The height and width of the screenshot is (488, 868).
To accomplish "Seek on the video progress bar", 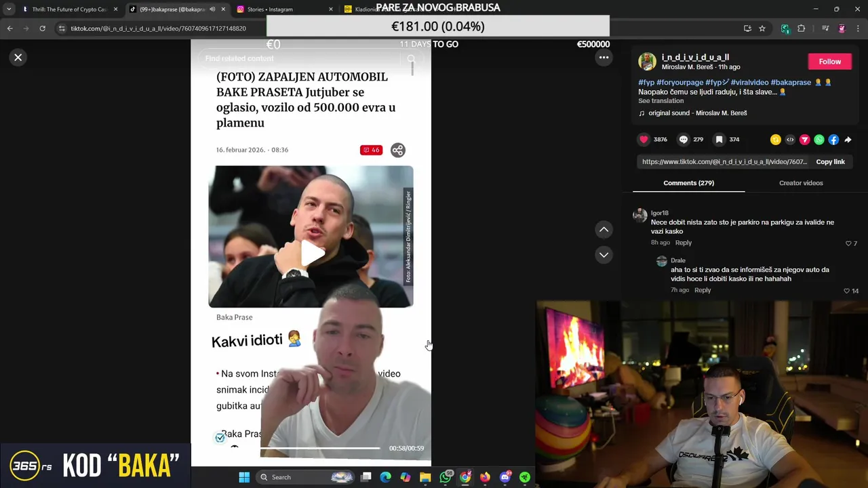I will pyautogui.click(x=320, y=448).
